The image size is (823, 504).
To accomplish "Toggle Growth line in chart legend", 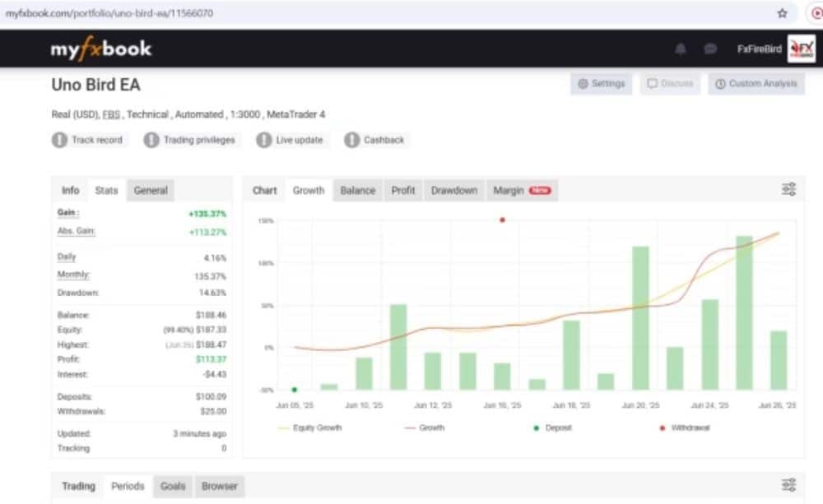I will click(x=425, y=428).
